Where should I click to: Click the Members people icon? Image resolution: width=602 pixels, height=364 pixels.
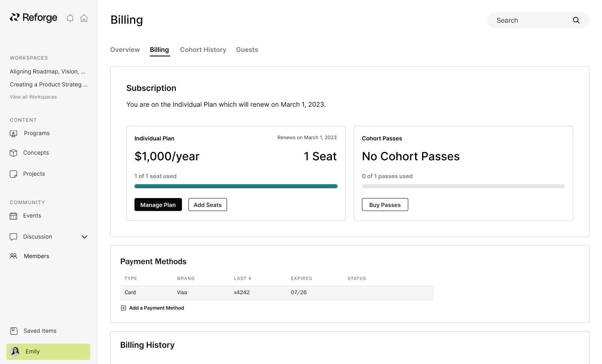13,256
